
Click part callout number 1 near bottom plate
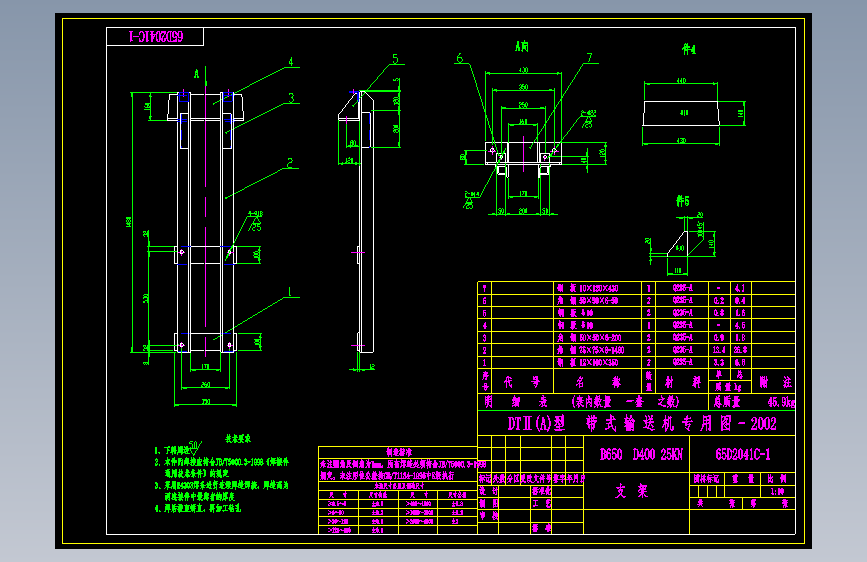point(289,292)
